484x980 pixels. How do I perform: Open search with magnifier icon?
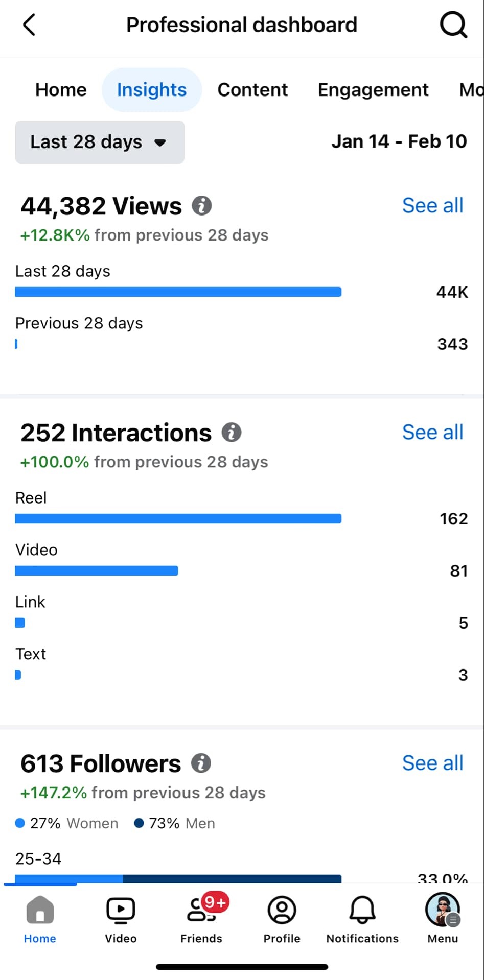coord(453,25)
